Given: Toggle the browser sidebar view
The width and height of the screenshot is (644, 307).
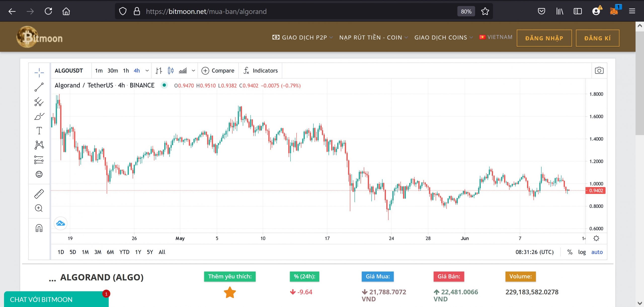Looking at the screenshot, I should point(578,11).
